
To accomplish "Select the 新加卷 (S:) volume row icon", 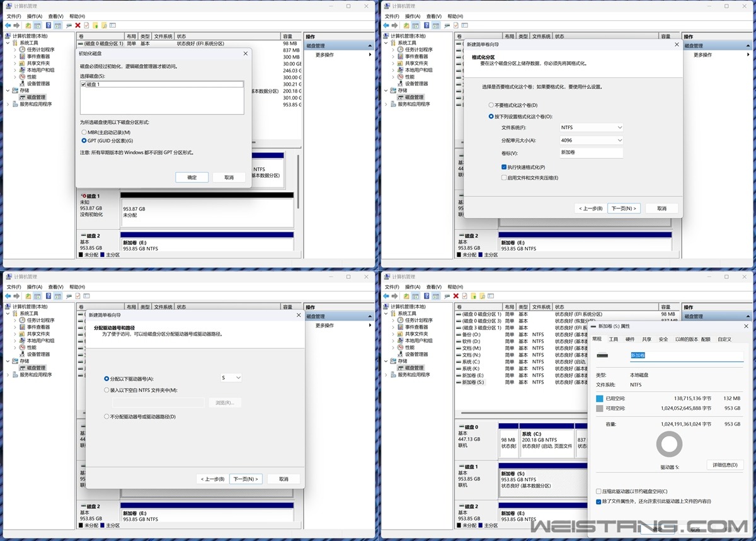I will click(459, 382).
